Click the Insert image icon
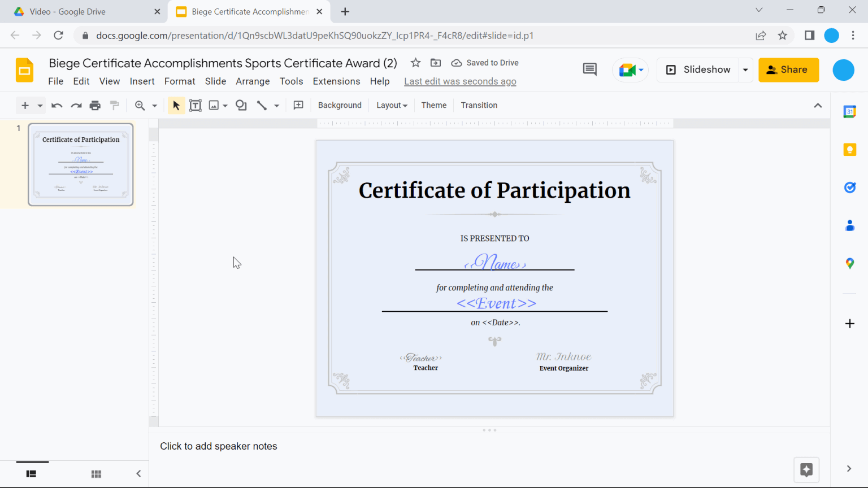This screenshot has height=488, width=868. (214, 105)
